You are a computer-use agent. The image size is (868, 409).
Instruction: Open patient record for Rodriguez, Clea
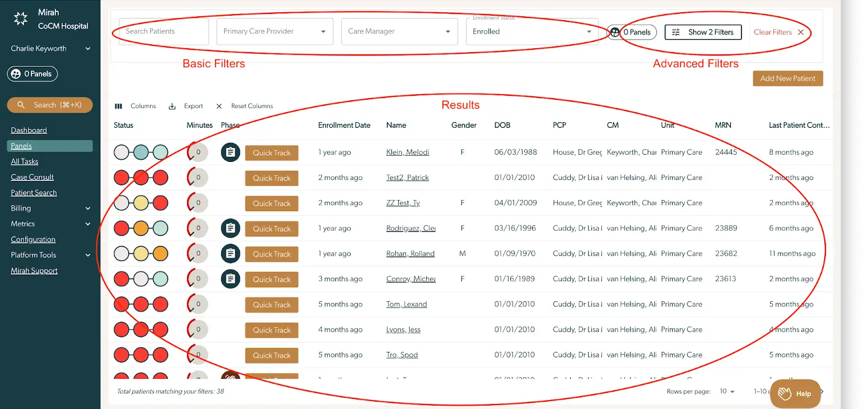(x=410, y=228)
